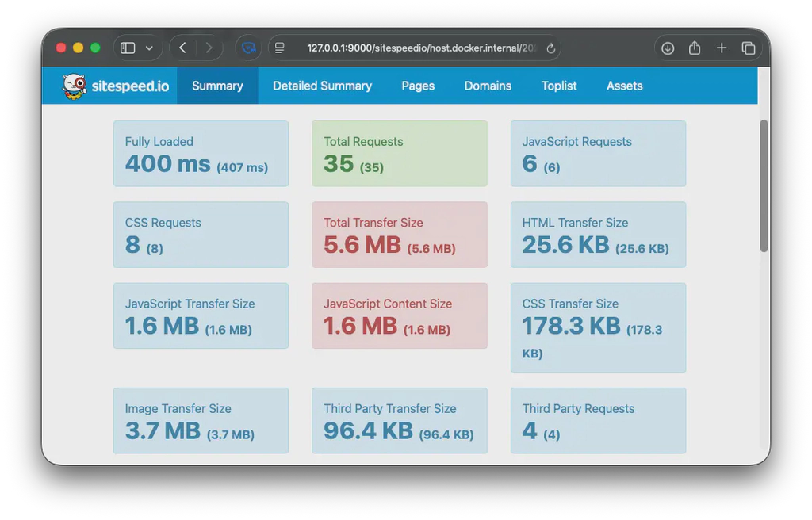
Task: Select the Domains tab
Action: pos(488,86)
